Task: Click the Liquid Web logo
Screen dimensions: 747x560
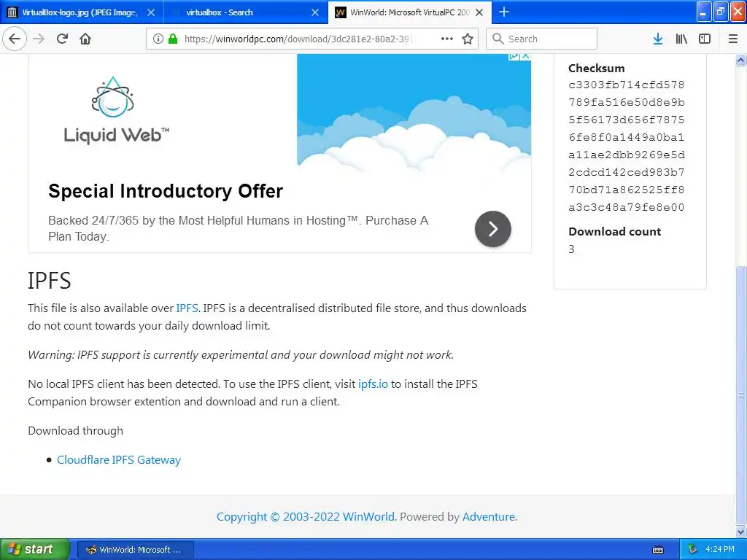Action: (117, 110)
